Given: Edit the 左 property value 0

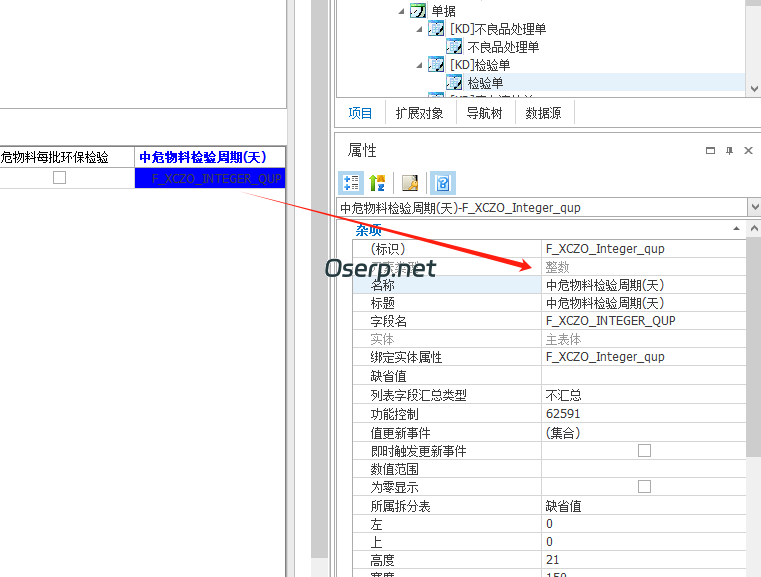Looking at the screenshot, I should tap(644, 524).
